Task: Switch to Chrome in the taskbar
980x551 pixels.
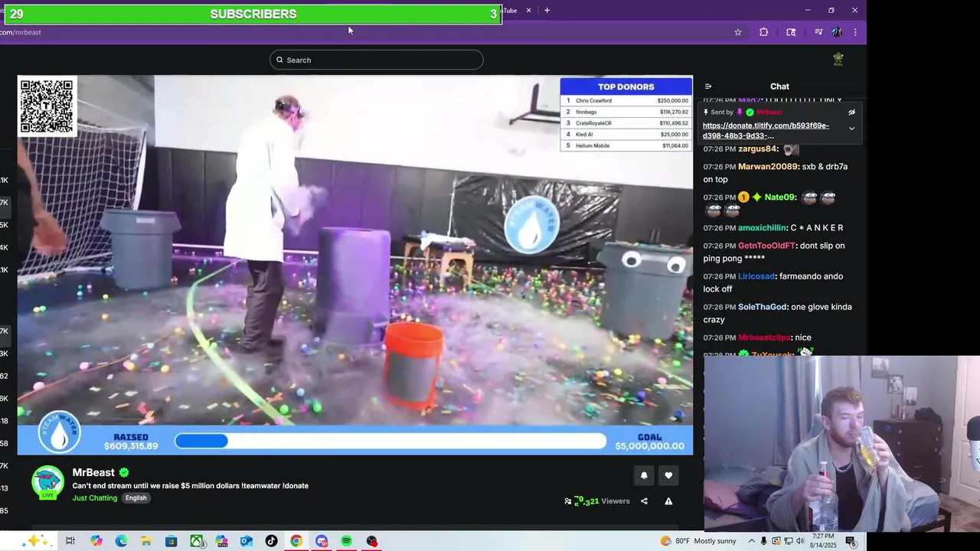Action: tap(296, 541)
